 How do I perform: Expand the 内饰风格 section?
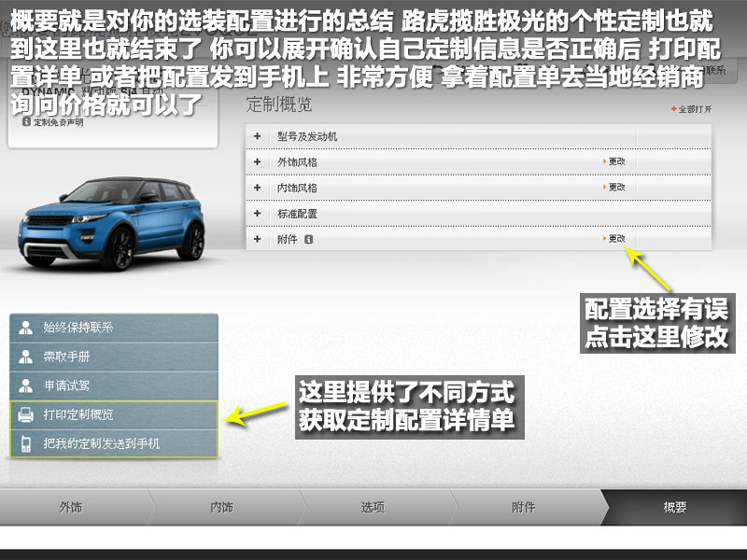point(258,188)
